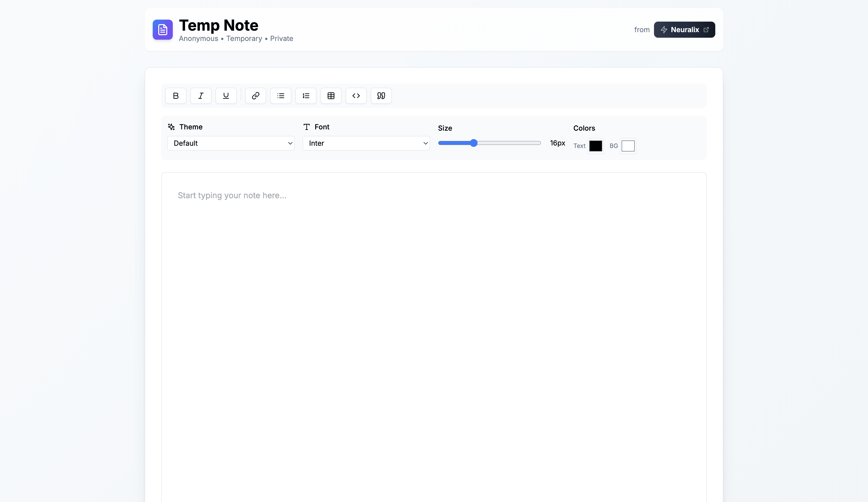Image resolution: width=868 pixels, height=502 pixels.
Task: Insert a hyperlink with link icon
Action: [x=256, y=96]
